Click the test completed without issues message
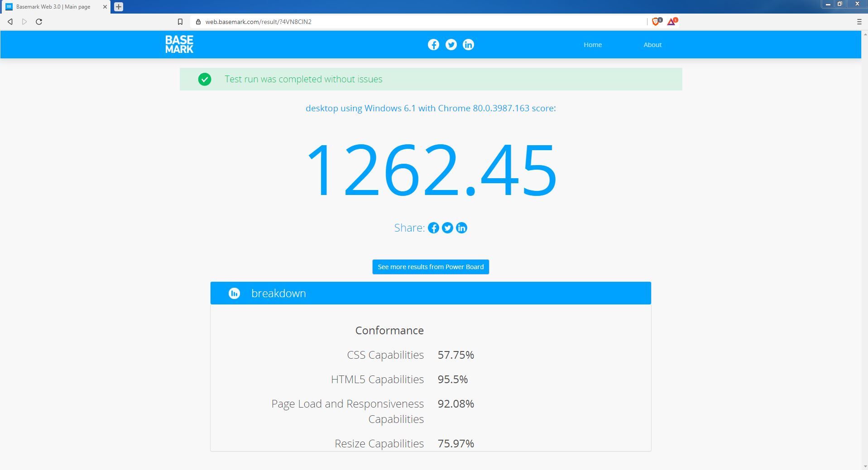This screenshot has height=470, width=868. point(303,79)
